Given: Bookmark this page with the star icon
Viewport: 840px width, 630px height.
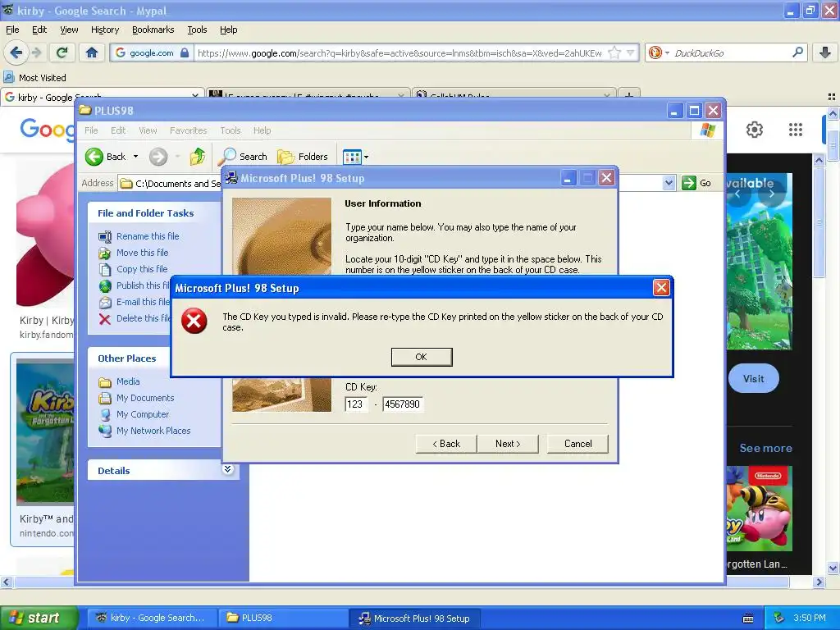Looking at the screenshot, I should pos(614,52).
